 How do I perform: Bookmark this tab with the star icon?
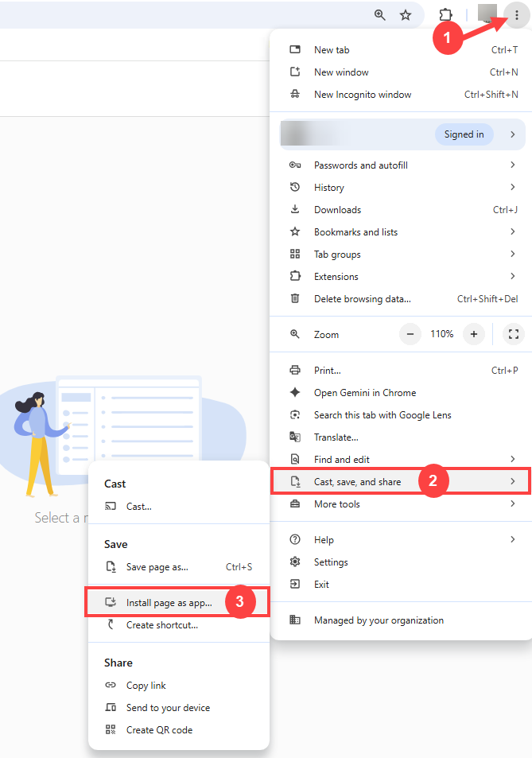pos(406,15)
